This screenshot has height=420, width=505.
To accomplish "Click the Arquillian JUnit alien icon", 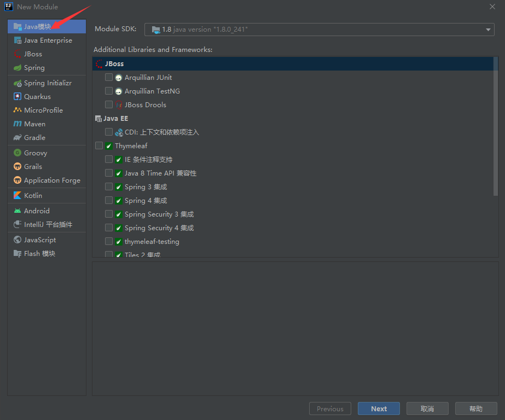I will [x=119, y=78].
